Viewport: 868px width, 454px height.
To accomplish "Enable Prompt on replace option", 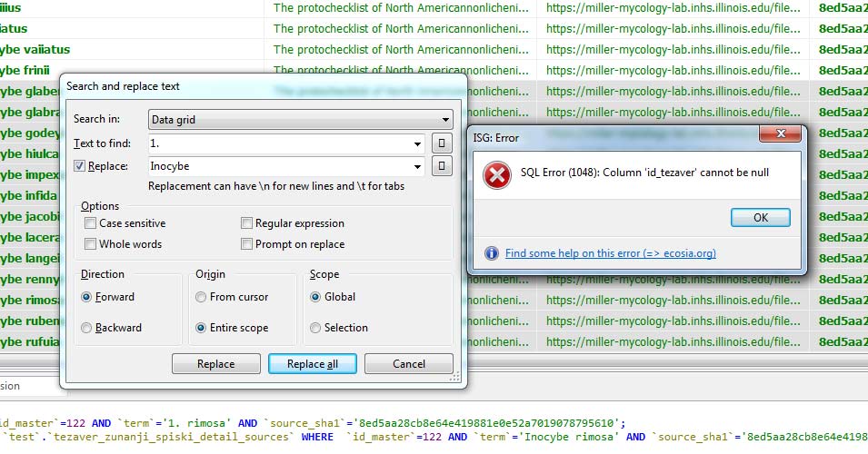I will point(246,244).
